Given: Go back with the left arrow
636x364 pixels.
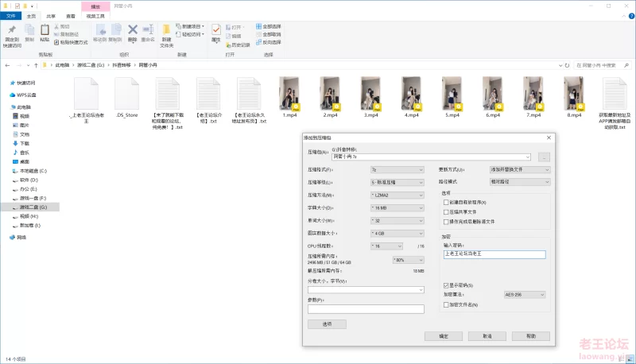Looking at the screenshot, I should pyautogui.click(x=8, y=65).
